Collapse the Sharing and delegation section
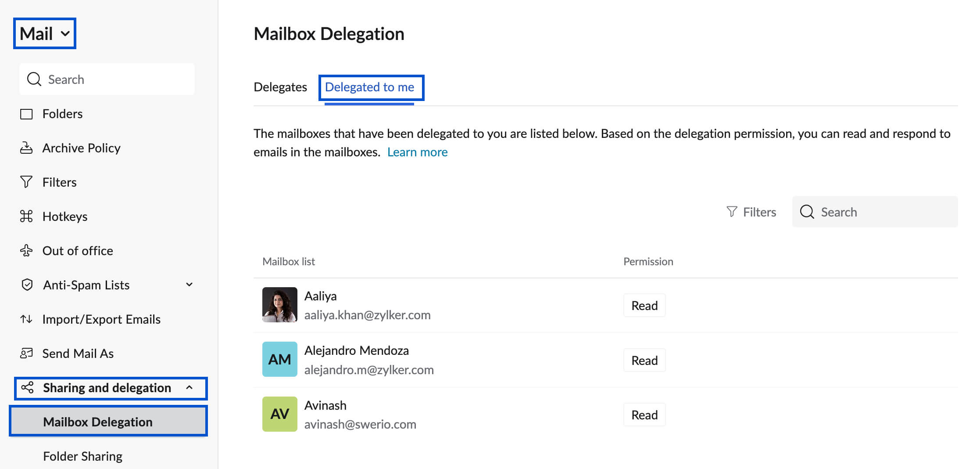 (x=190, y=388)
